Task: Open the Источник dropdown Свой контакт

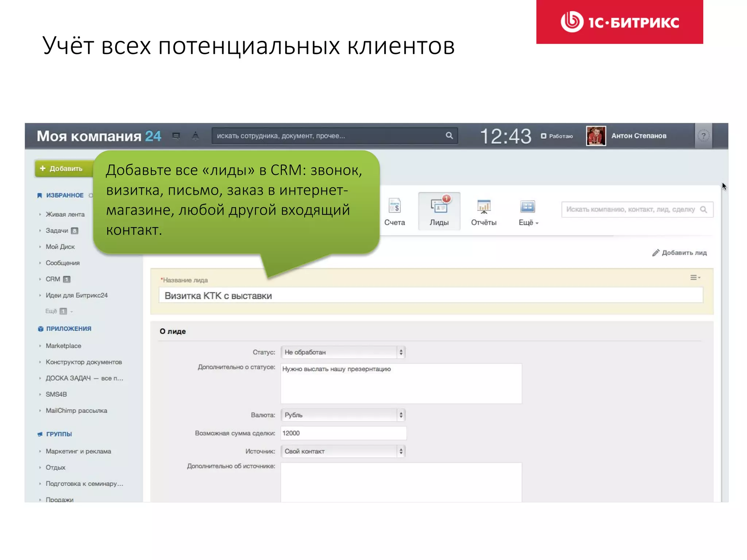Action: (343, 451)
